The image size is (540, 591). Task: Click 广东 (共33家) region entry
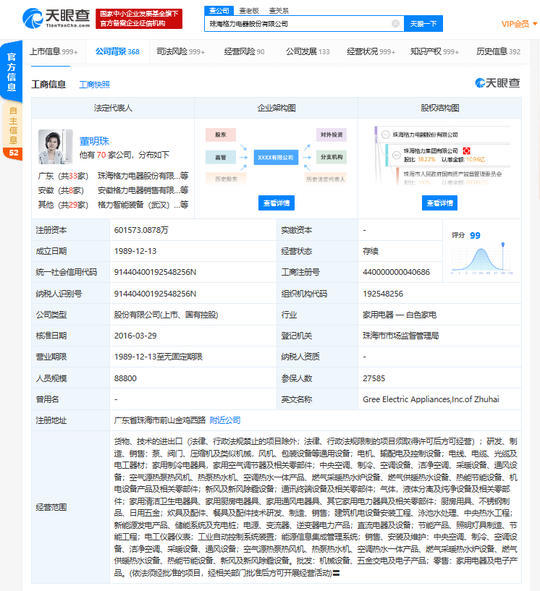click(x=63, y=176)
